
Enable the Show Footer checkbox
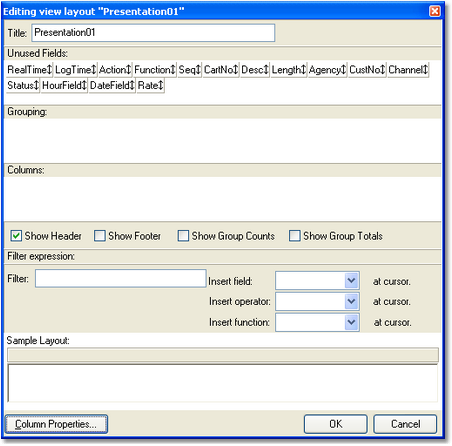(x=100, y=236)
